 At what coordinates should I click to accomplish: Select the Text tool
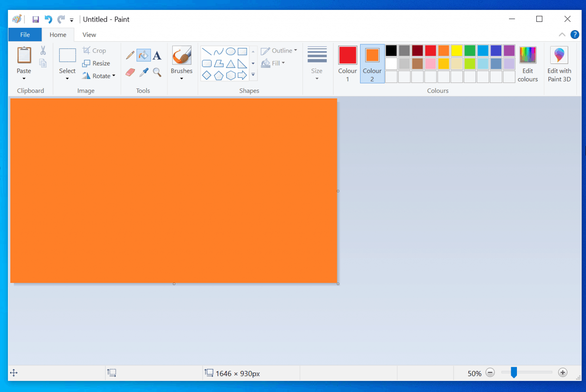click(x=157, y=55)
